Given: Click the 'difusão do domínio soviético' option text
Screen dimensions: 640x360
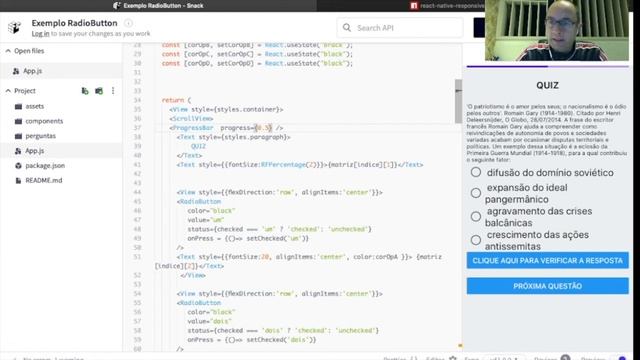Looking at the screenshot, I should [x=550, y=173].
